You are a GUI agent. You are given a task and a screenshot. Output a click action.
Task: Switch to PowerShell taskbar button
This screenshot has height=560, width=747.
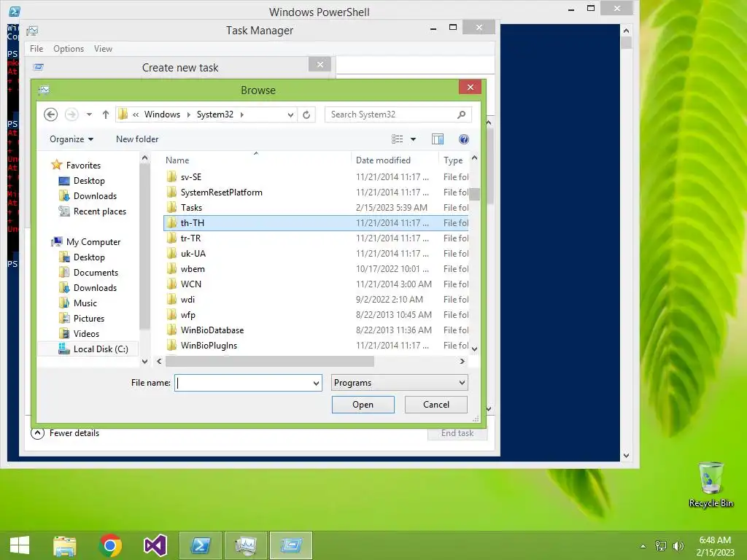(x=200, y=545)
